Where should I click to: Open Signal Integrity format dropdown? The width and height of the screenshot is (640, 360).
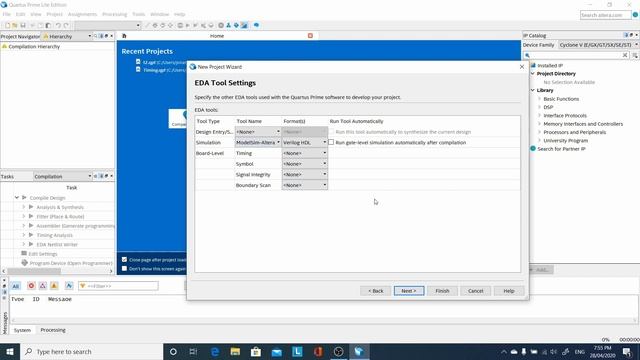point(305,174)
